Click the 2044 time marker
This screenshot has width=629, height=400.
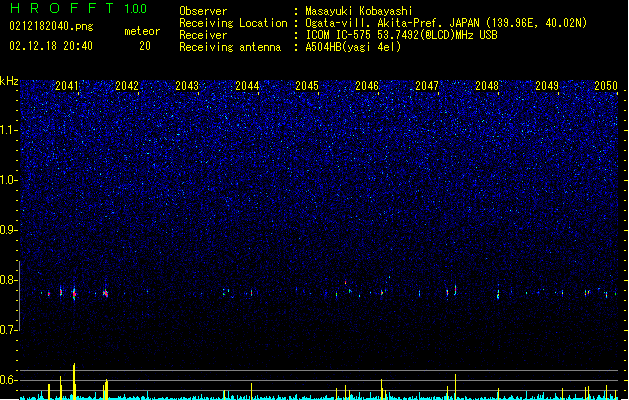tap(247, 86)
